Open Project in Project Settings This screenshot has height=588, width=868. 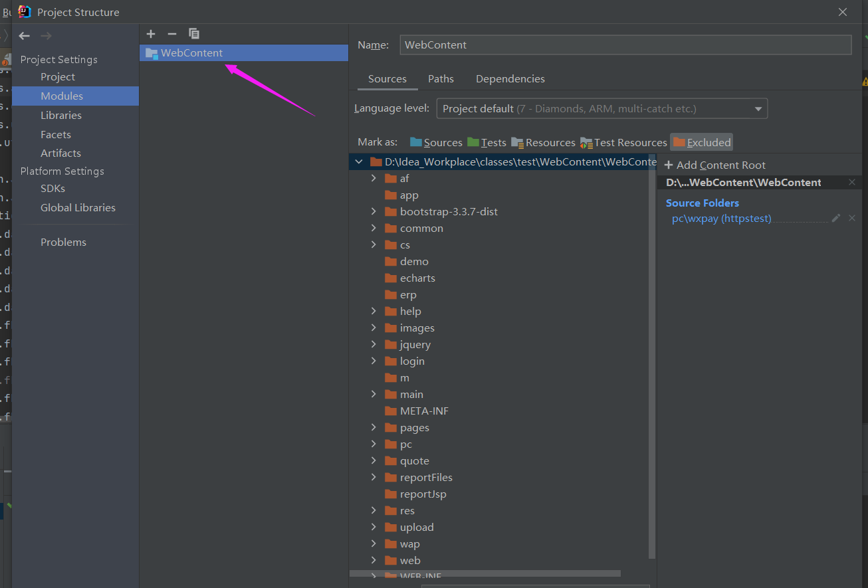pos(58,77)
